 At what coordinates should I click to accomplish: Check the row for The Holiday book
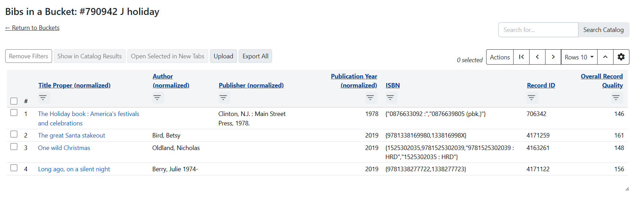(x=14, y=113)
